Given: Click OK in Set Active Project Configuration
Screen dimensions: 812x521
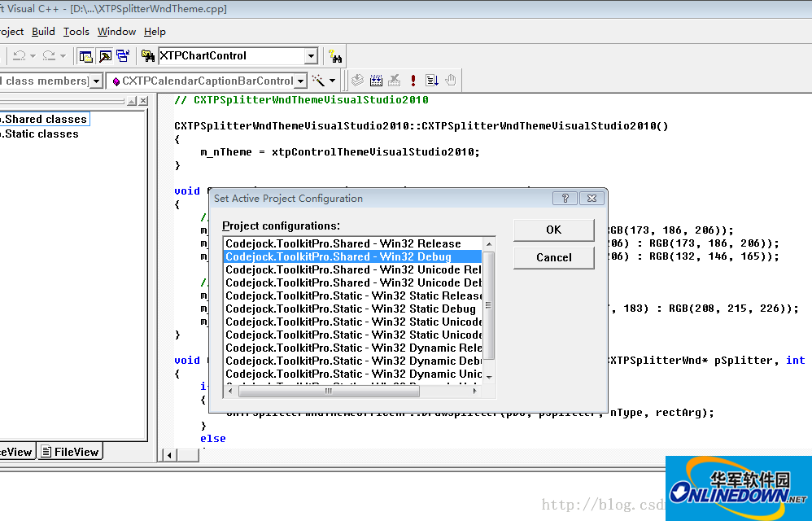Looking at the screenshot, I should pos(553,230).
